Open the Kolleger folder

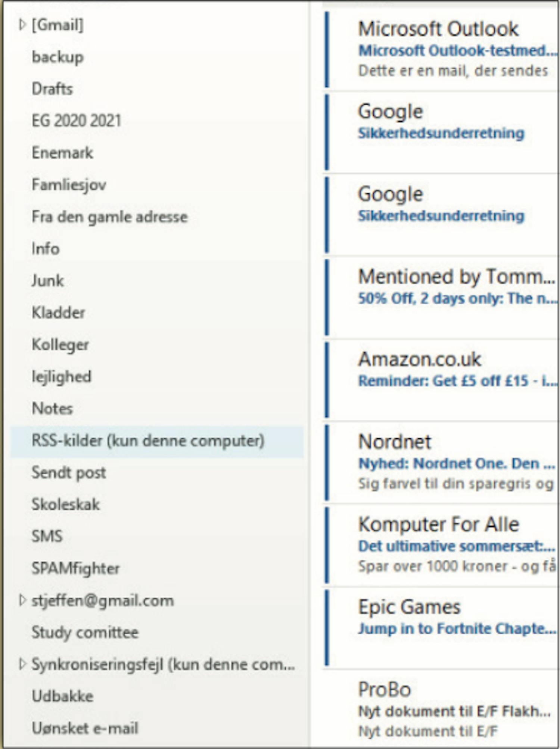pos(60,345)
